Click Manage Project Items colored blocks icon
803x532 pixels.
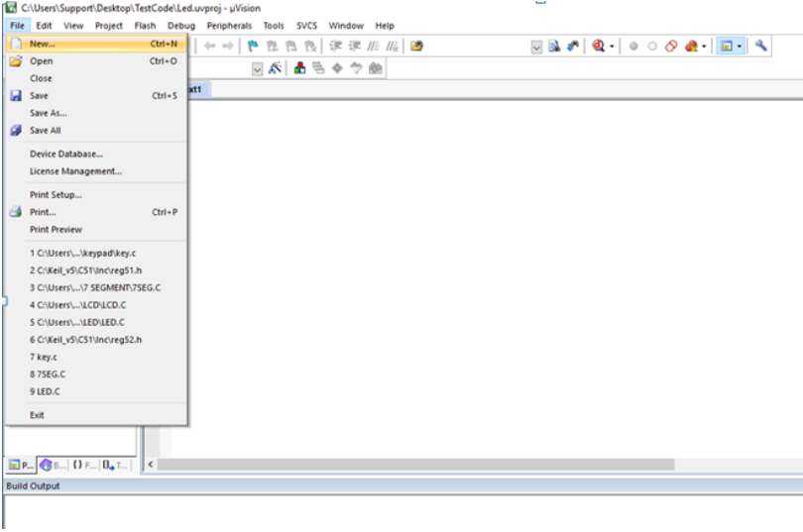pos(299,68)
